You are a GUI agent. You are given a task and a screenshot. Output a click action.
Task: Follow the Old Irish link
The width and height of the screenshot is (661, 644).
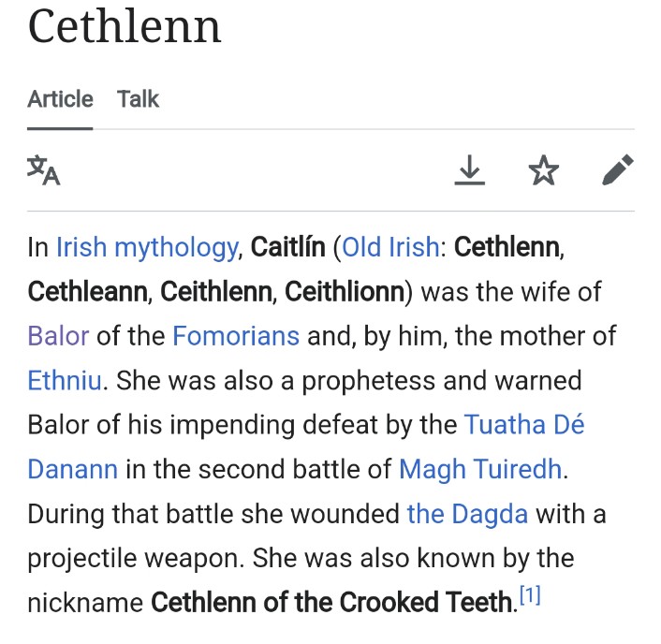(x=390, y=247)
